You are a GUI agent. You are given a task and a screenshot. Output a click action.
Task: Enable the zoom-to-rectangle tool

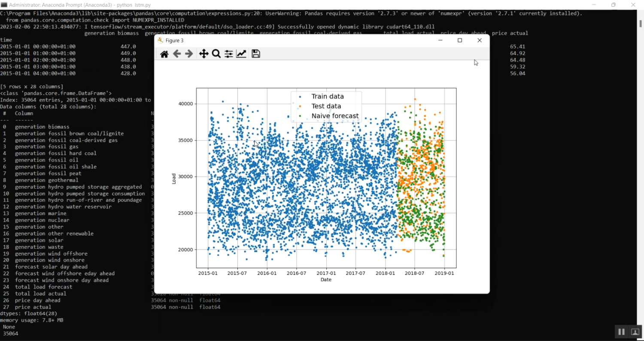pos(216,53)
